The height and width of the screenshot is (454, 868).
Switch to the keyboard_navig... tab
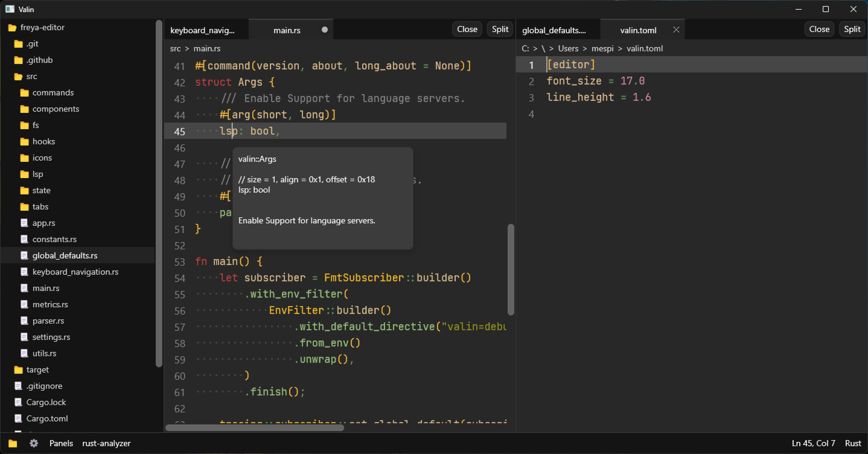point(203,30)
